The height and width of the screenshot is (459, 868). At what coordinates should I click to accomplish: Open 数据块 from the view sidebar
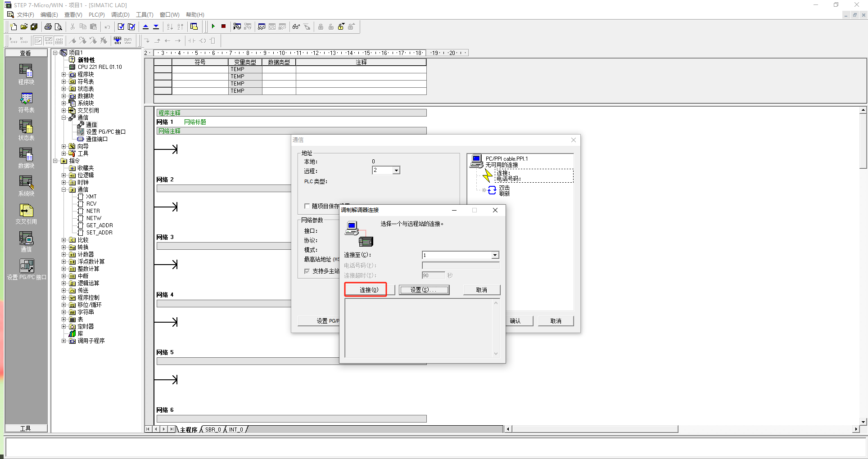[26, 158]
